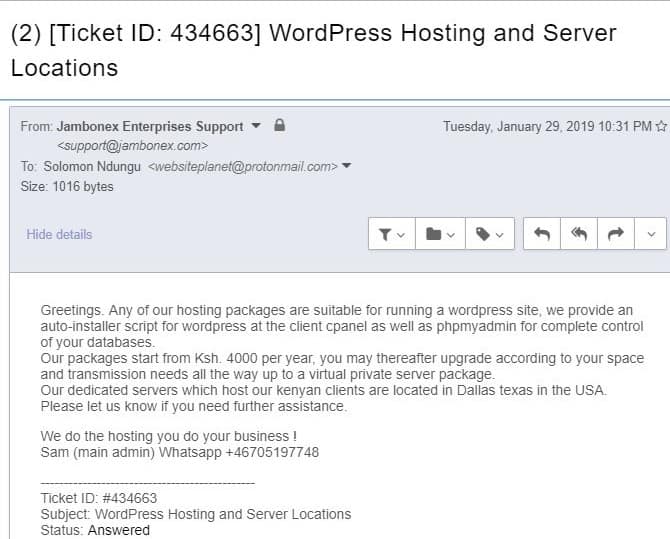This screenshot has width=670, height=539.
Task: Click Hide details link
Action: tap(59, 234)
